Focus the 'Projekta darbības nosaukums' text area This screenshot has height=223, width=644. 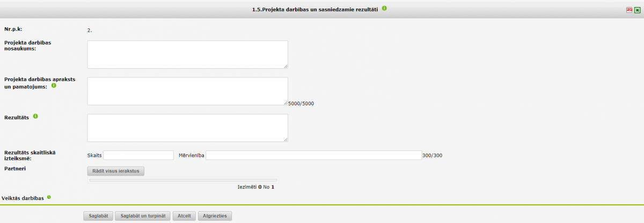187,54
